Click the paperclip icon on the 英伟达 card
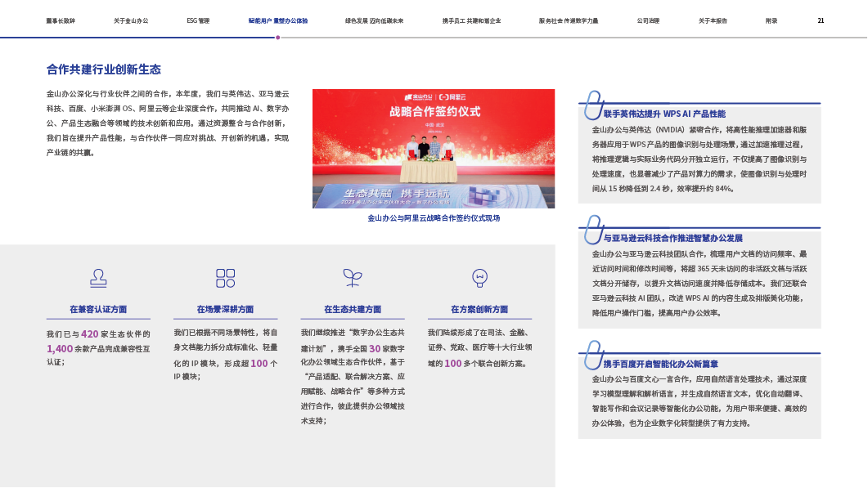This screenshot has height=488, width=868. (590, 104)
